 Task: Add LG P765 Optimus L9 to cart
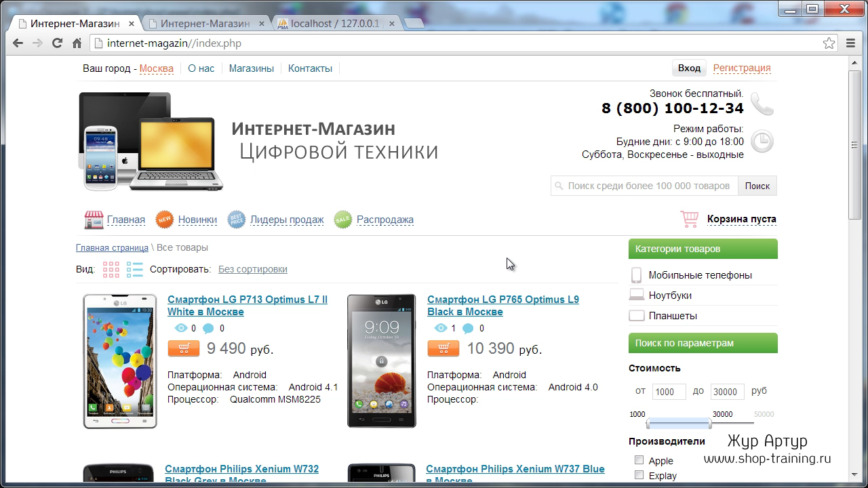point(443,348)
